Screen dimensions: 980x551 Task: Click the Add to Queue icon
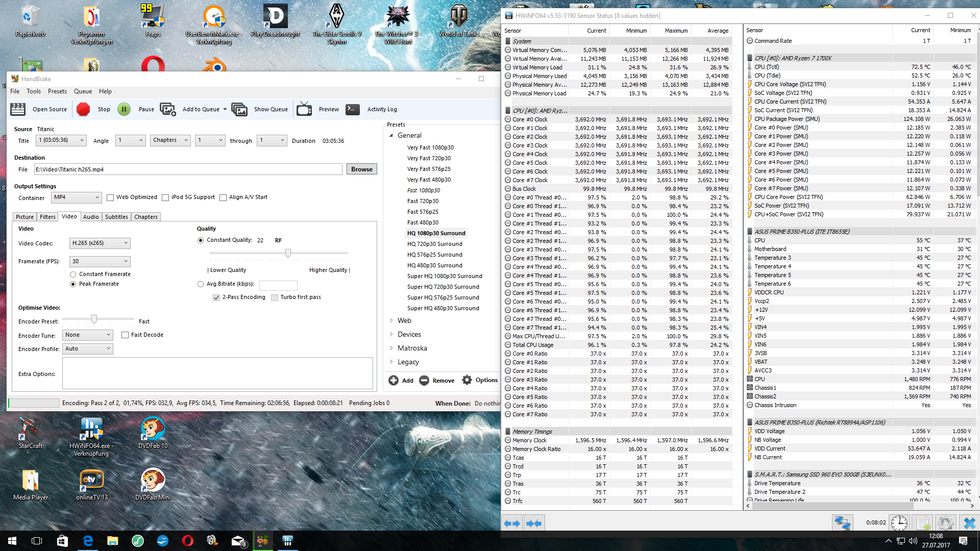(168, 109)
